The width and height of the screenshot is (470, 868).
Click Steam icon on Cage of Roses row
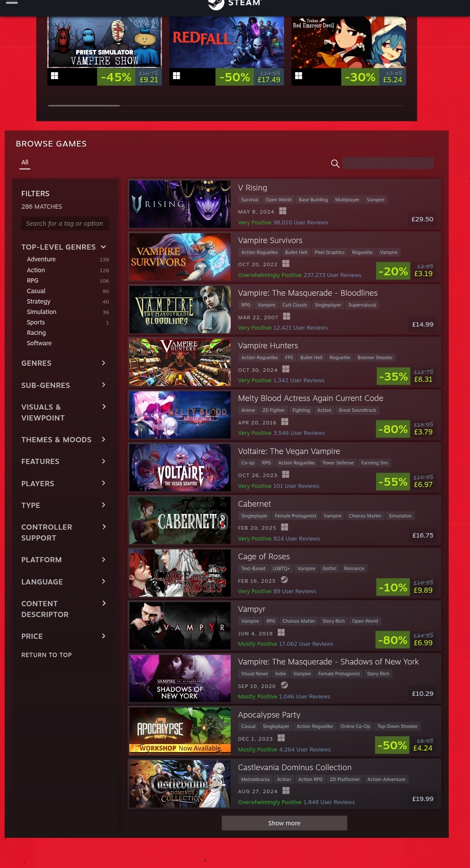284,580
